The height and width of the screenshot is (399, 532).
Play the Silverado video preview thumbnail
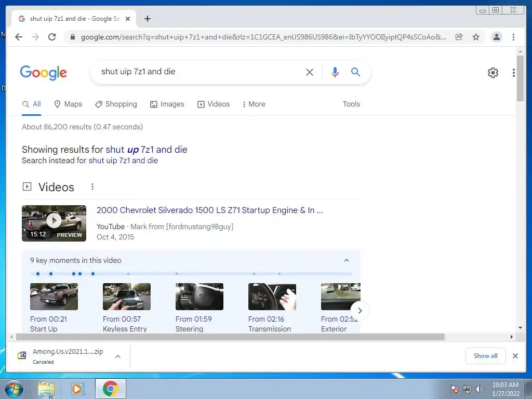pos(54,223)
